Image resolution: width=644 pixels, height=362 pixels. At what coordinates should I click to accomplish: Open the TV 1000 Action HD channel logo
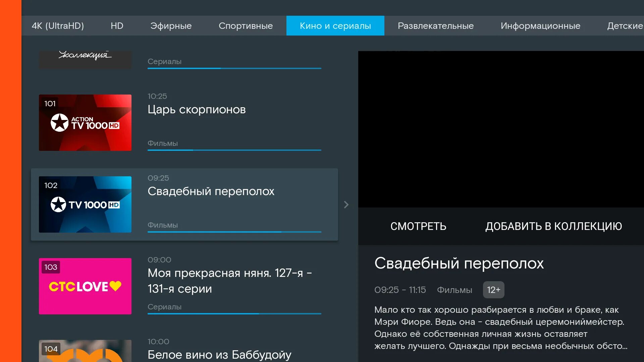click(85, 123)
